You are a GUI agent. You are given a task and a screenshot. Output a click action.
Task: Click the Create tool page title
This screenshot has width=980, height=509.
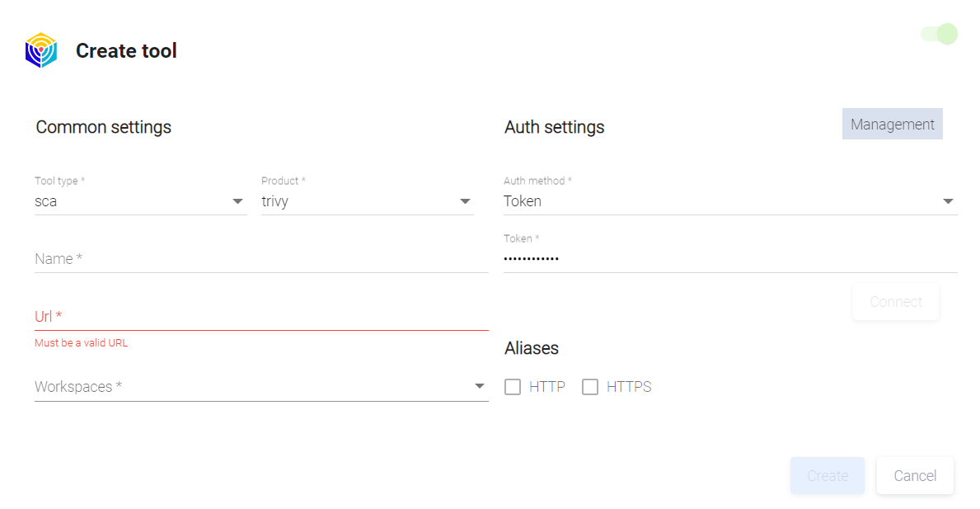click(x=126, y=51)
